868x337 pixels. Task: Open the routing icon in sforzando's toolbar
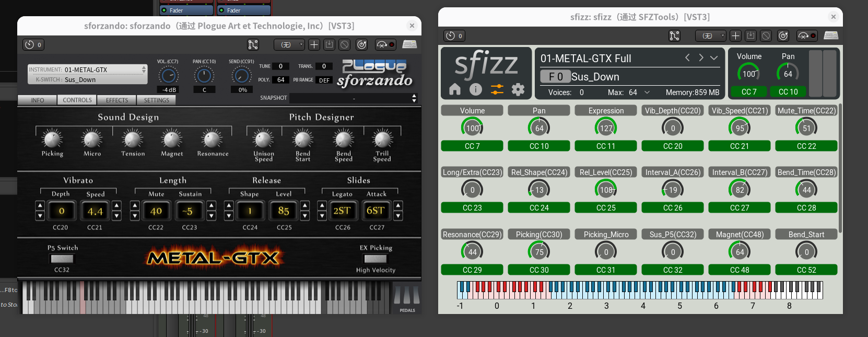pyautogui.click(x=253, y=45)
